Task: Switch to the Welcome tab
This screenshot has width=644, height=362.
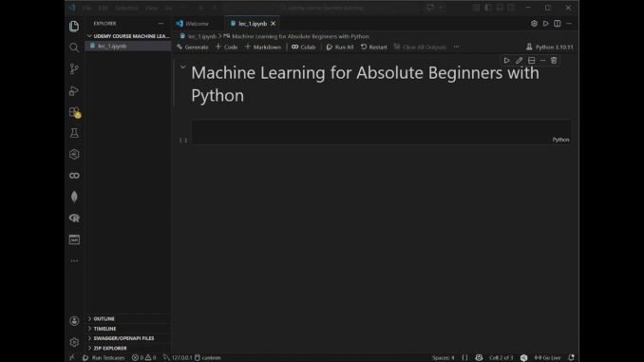Action: point(197,24)
